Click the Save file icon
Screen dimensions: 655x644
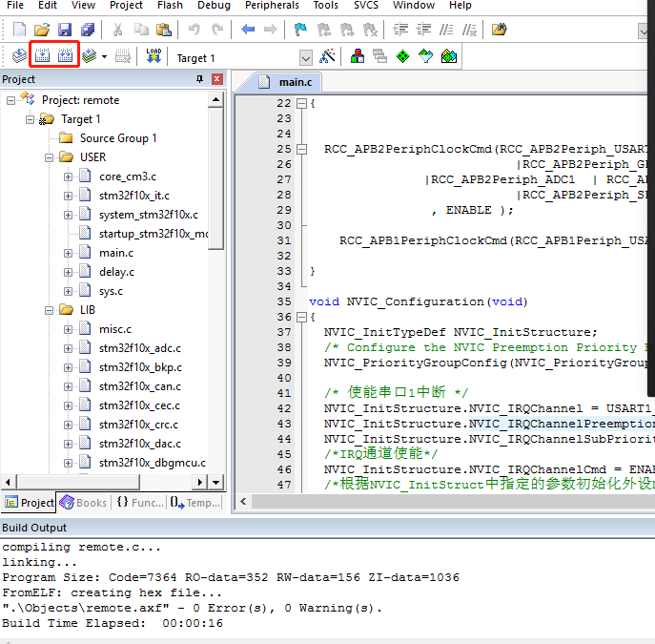point(65,30)
